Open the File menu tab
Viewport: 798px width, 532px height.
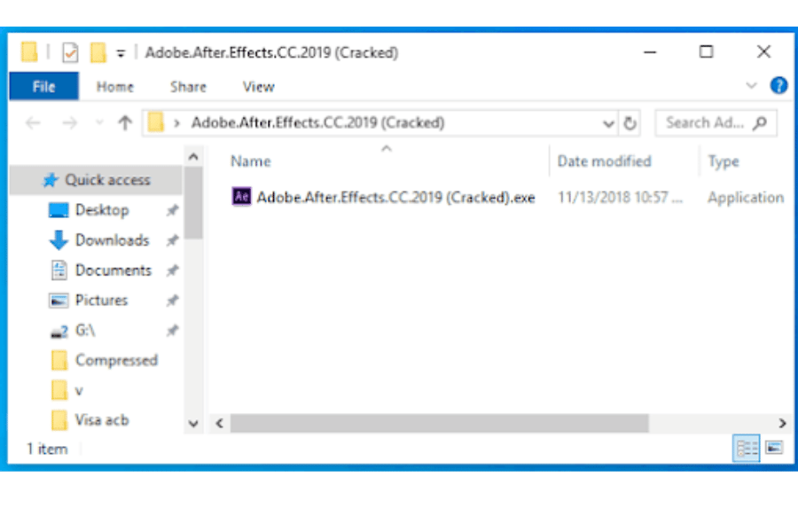[x=43, y=87]
